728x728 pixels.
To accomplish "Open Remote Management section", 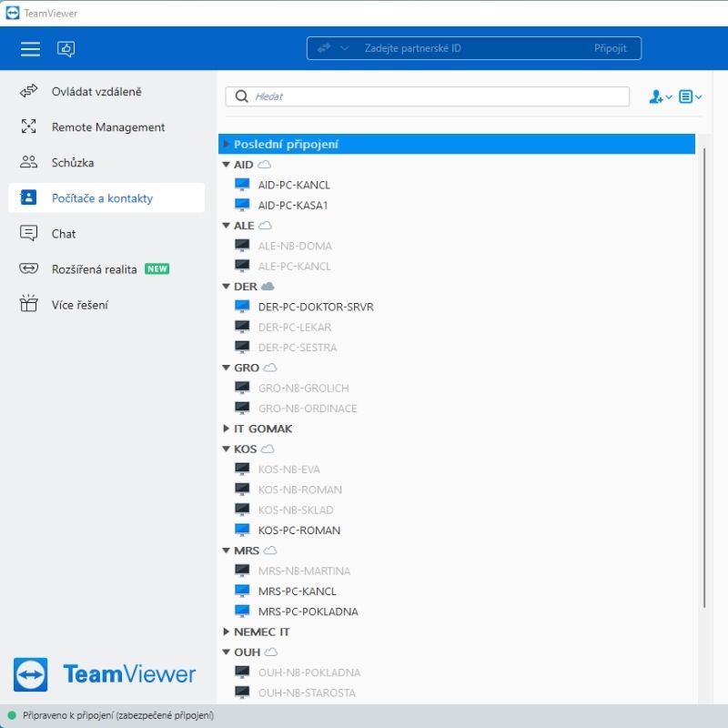I will (x=106, y=126).
